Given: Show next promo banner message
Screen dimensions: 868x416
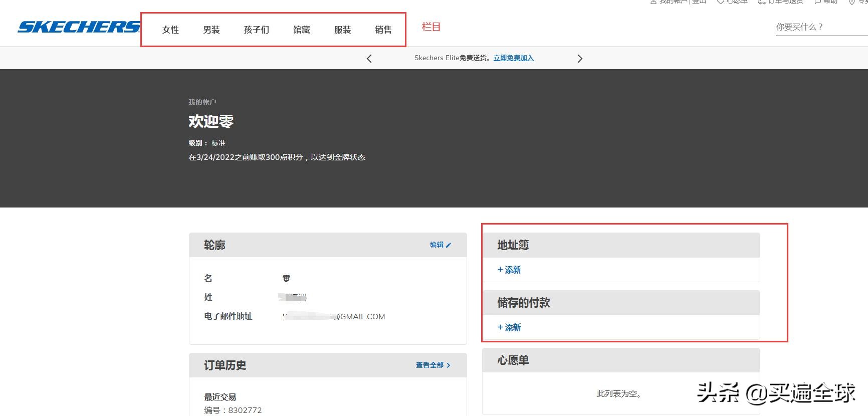Looking at the screenshot, I should click(580, 59).
